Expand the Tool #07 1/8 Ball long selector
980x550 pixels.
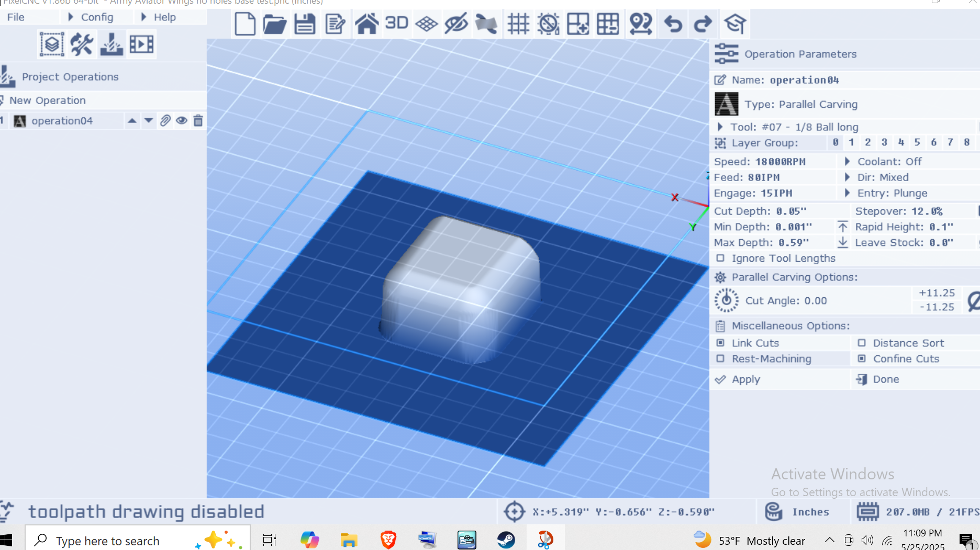click(x=843, y=127)
